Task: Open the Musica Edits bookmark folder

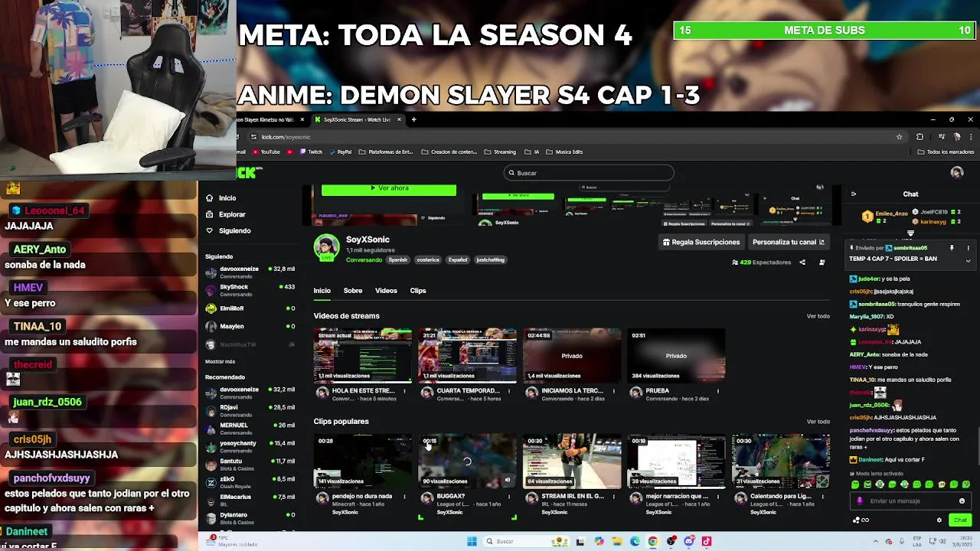Action: tap(564, 152)
